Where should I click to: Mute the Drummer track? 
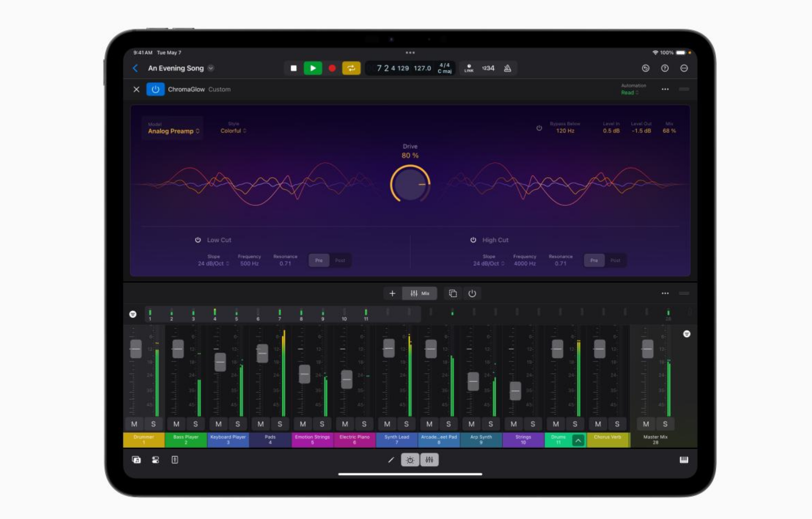(x=134, y=424)
